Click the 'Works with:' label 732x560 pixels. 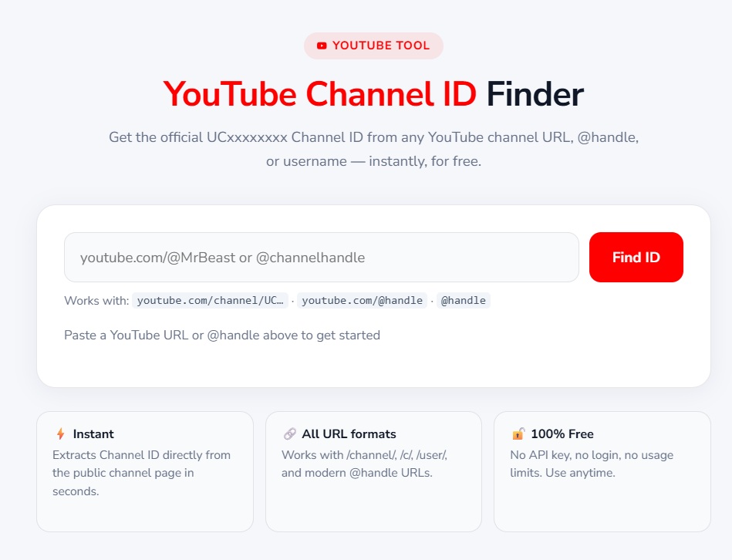pos(96,301)
